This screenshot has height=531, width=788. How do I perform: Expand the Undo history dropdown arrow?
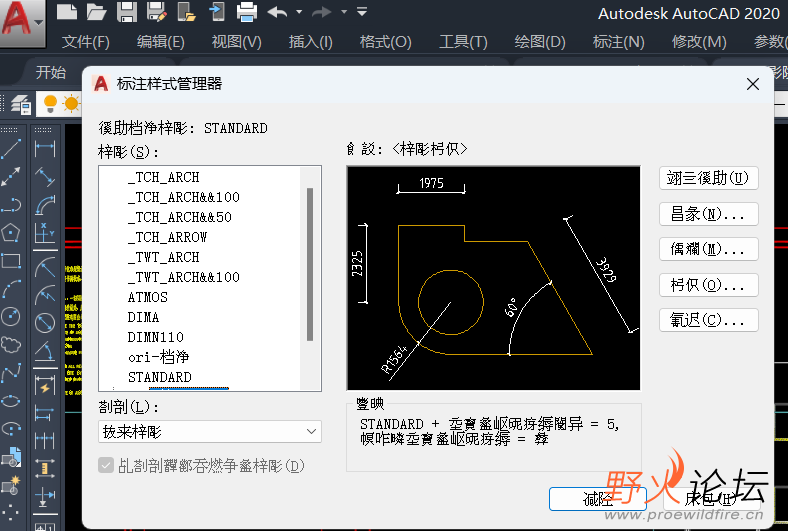click(x=300, y=12)
